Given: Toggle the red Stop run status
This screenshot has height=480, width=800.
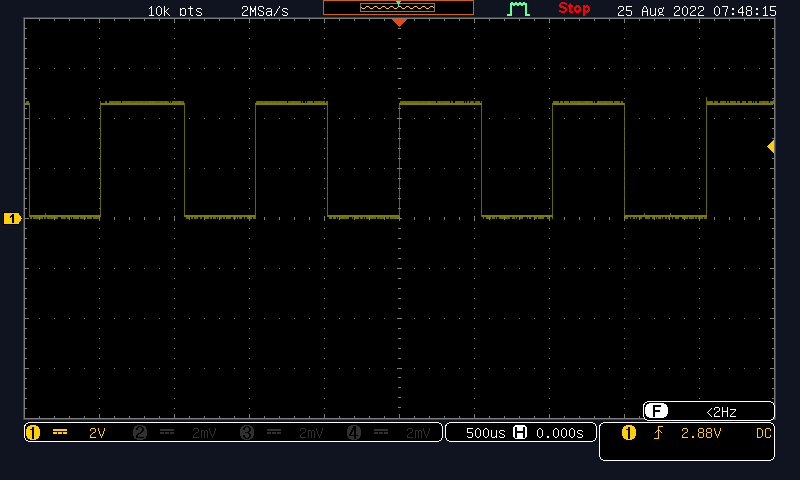Looking at the screenshot, I should coord(574,9).
